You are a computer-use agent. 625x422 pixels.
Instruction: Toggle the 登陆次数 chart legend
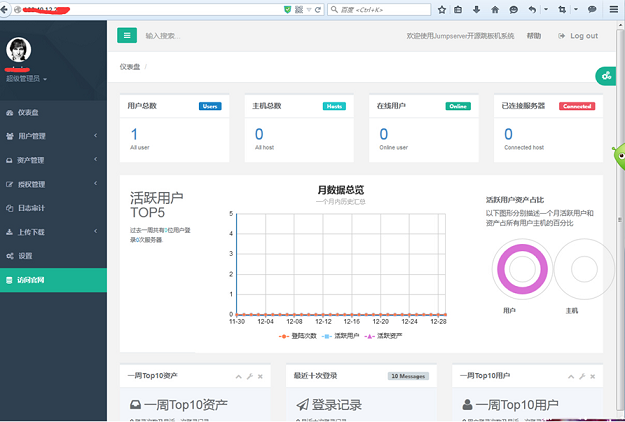[298, 336]
